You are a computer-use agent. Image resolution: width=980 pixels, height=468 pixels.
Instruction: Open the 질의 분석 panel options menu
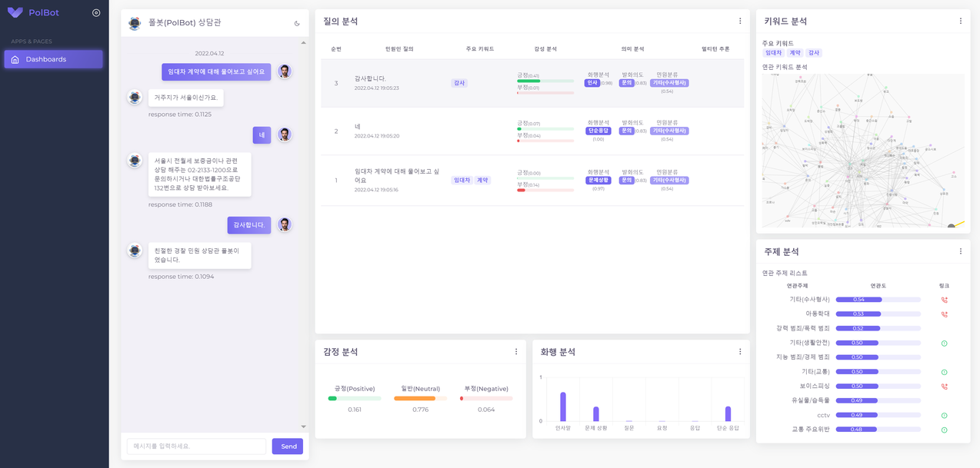coord(740,21)
